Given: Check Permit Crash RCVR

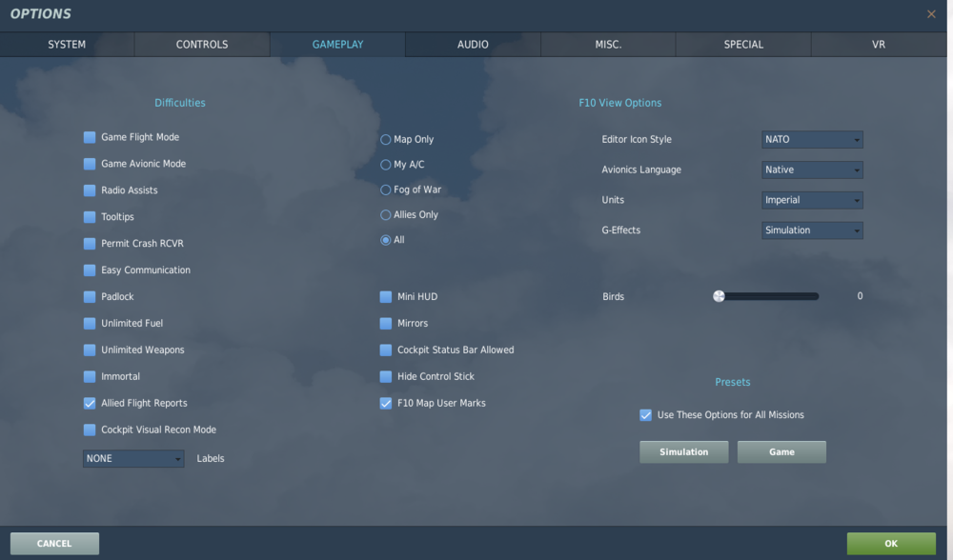Looking at the screenshot, I should [x=90, y=244].
